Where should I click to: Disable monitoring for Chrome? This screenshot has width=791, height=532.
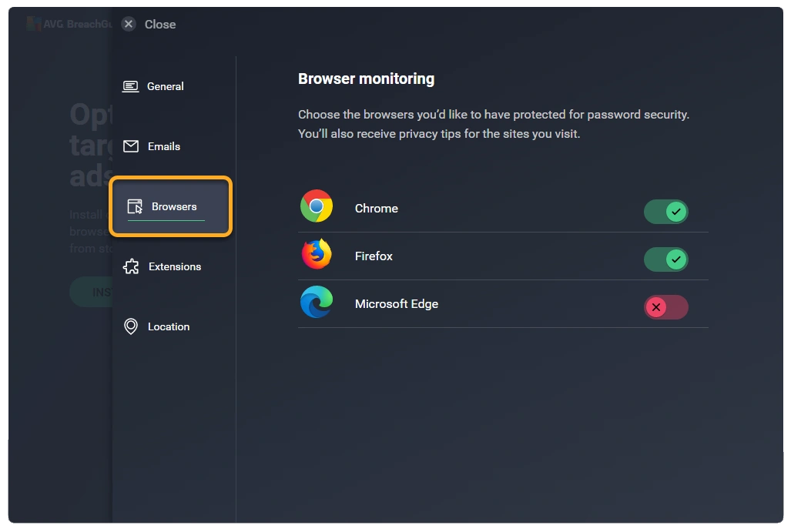coord(665,211)
